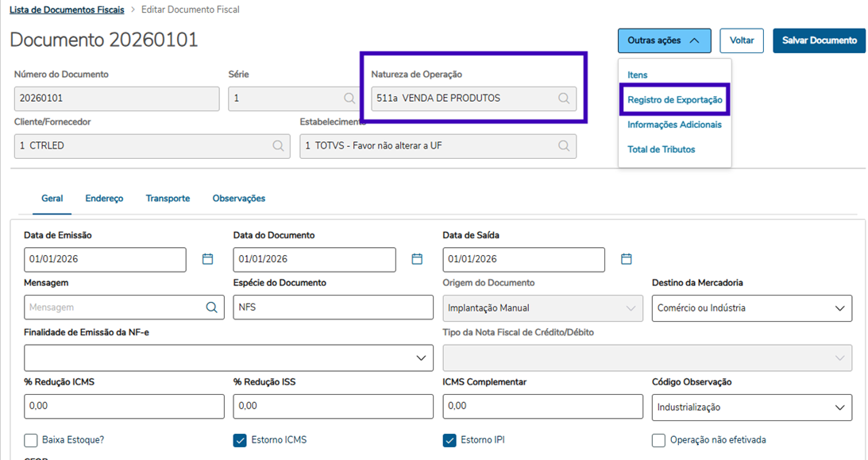Open calendar picker for Data de Saída
This screenshot has height=460, width=868.
[x=626, y=259]
